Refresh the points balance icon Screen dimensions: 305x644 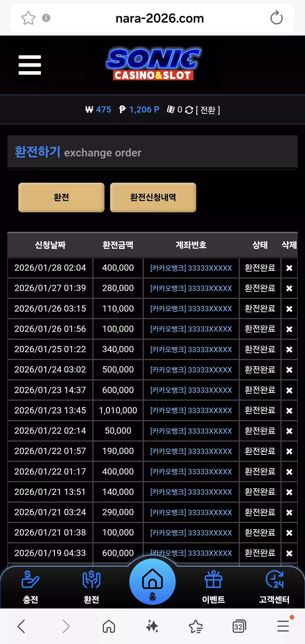pyautogui.click(x=189, y=110)
